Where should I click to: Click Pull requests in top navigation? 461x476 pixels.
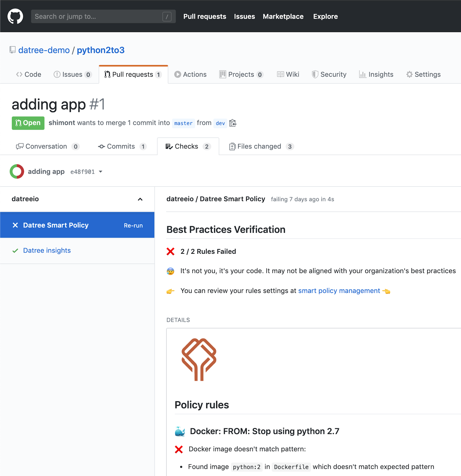click(x=205, y=17)
